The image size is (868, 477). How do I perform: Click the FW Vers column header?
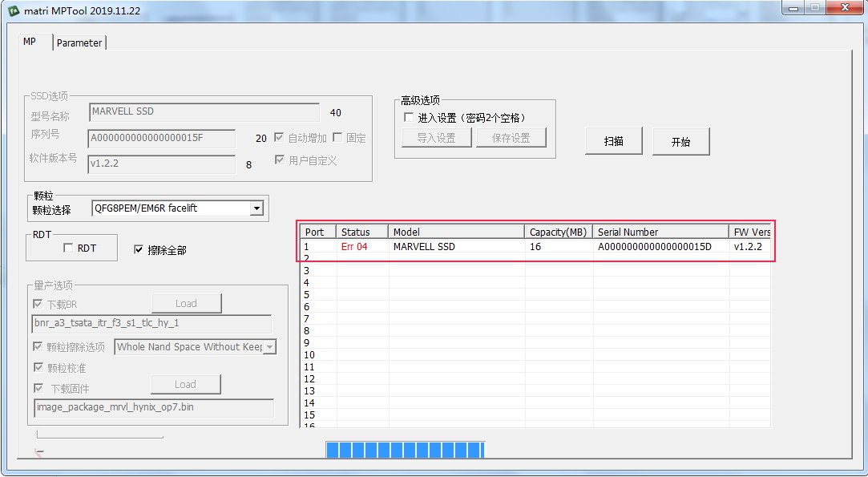click(750, 232)
